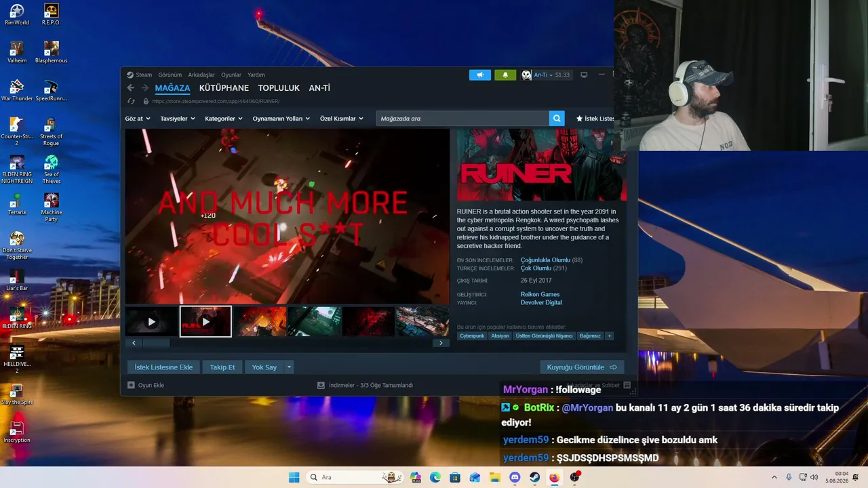Open the War Thunder desktop shortcut
This screenshot has width=868, height=488.
(17, 90)
